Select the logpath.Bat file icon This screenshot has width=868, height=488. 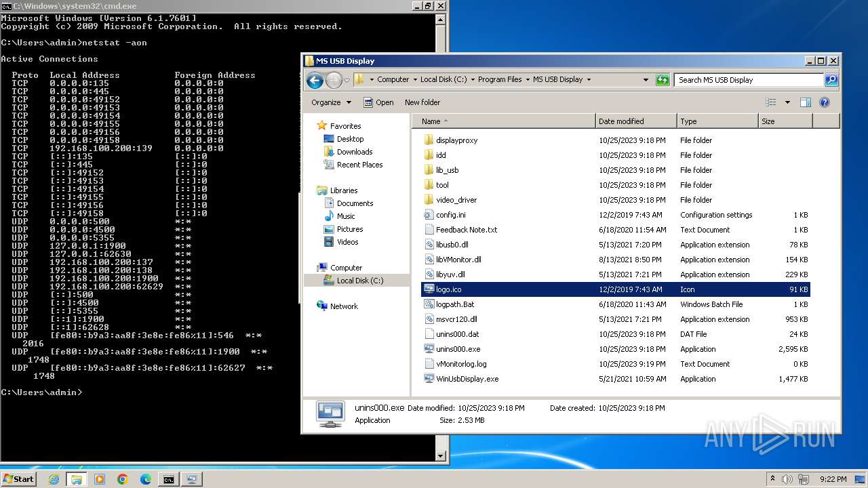429,304
